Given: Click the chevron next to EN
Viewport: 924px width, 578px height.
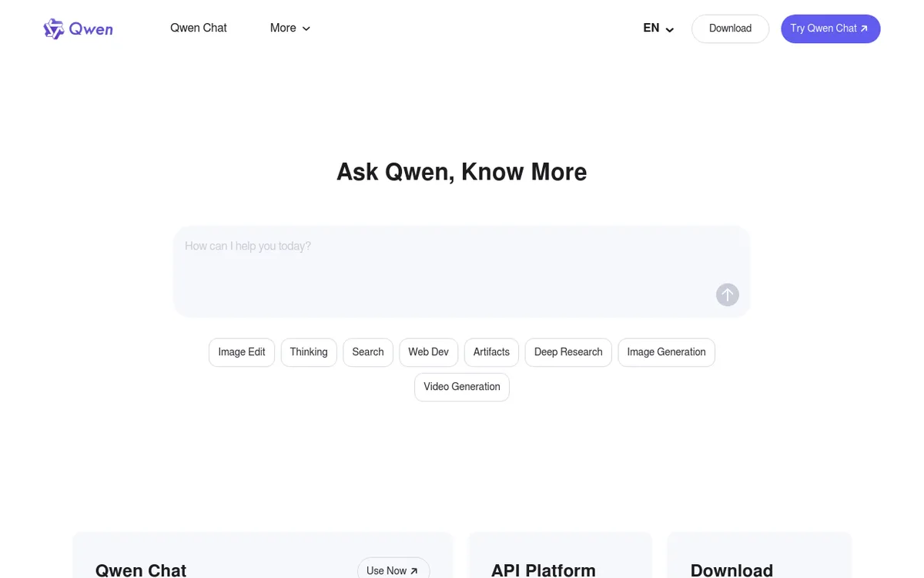Looking at the screenshot, I should pyautogui.click(x=669, y=29).
